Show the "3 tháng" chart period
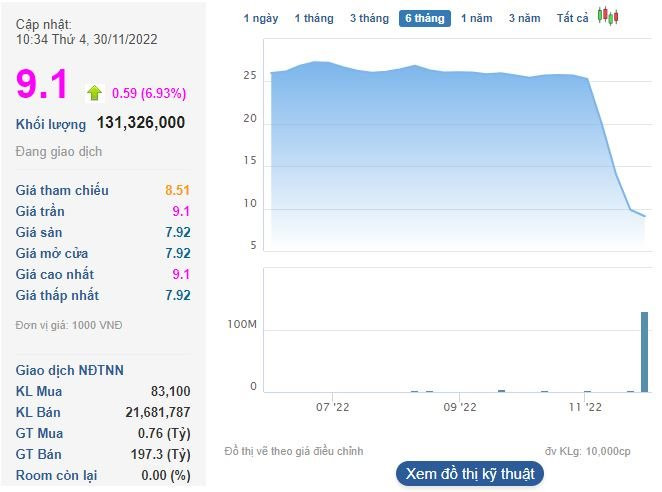Viewport: 662px width, 492px height. coord(369,18)
